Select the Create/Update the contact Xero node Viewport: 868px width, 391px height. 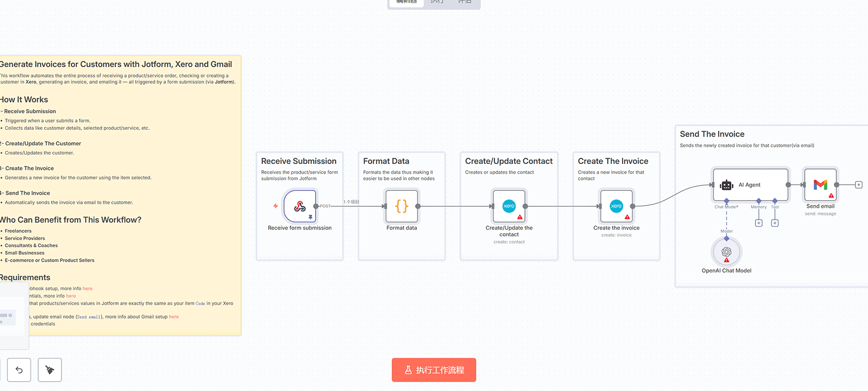(x=509, y=206)
